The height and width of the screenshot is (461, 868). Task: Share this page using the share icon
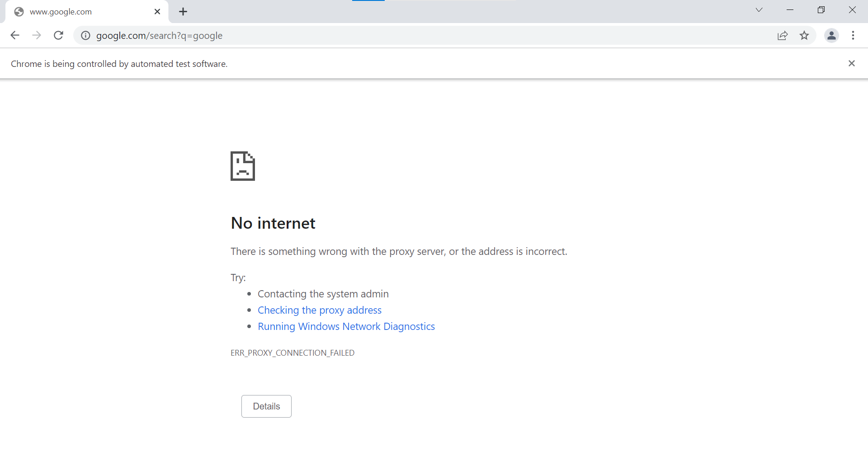(783, 35)
